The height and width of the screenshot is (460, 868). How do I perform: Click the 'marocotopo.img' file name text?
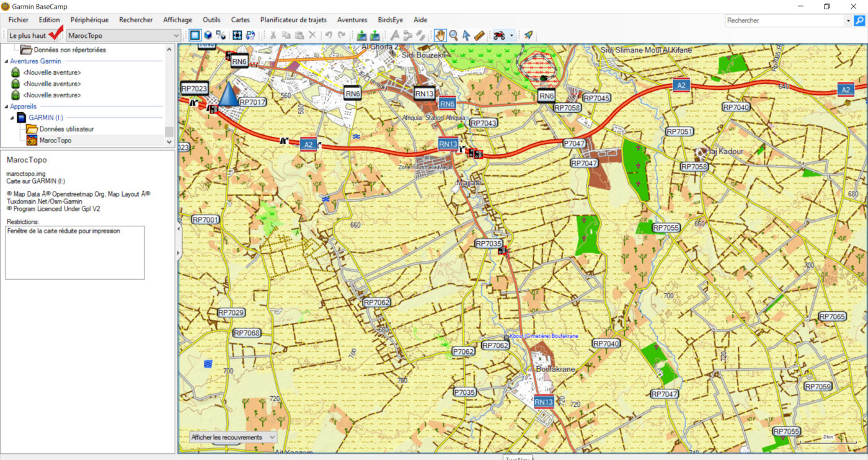pos(26,174)
